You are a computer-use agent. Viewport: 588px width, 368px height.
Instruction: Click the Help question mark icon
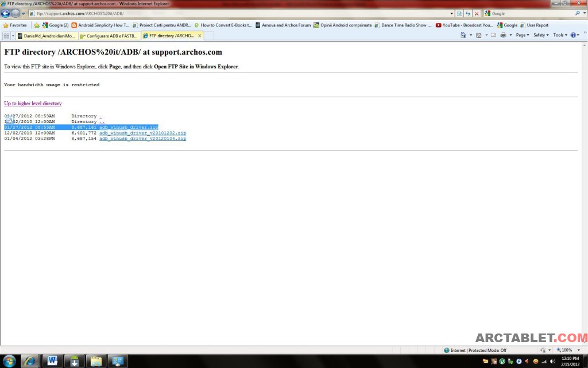[x=573, y=35]
